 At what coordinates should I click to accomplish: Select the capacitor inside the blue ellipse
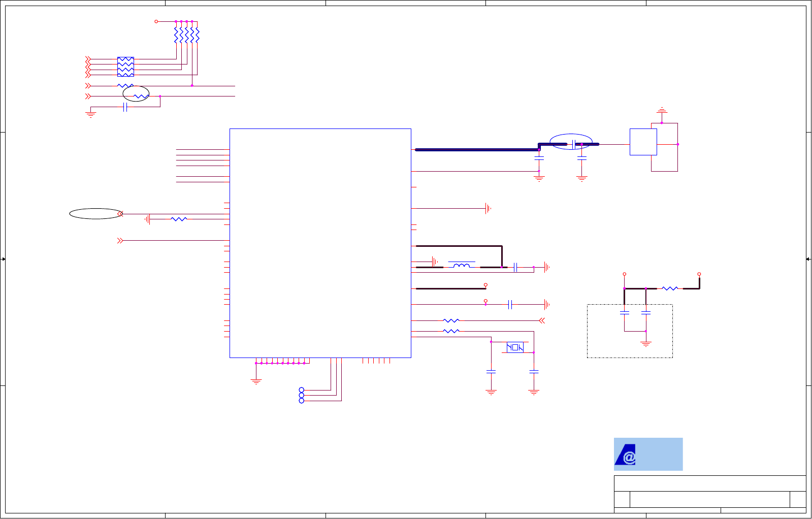[574, 144]
